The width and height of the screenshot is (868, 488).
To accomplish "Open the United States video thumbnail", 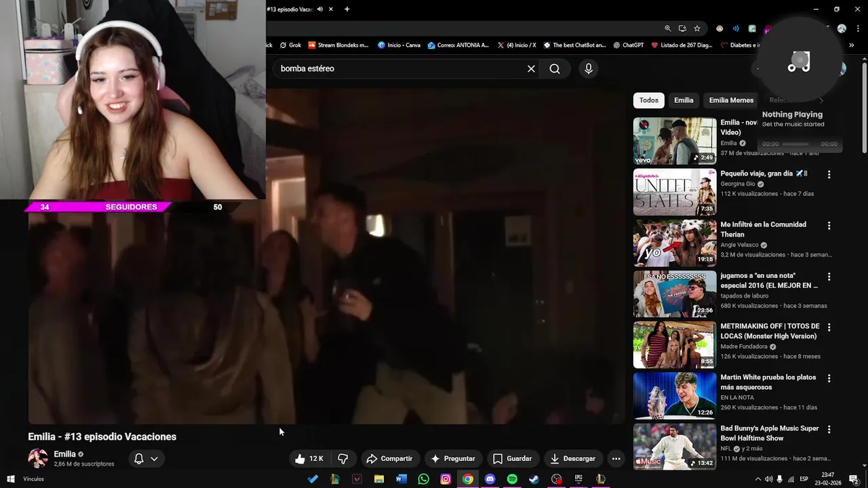I will [675, 192].
